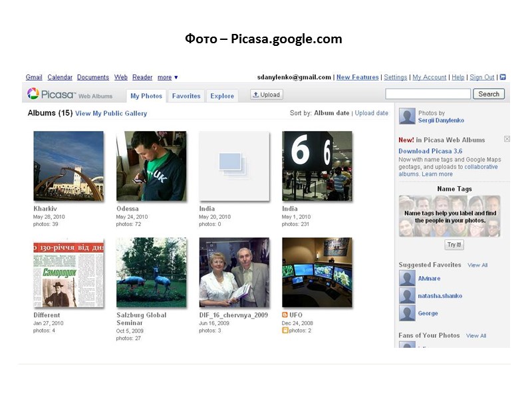This screenshot has height=399, width=532.
Task: Open India album with 231 photos
Action: click(317, 166)
